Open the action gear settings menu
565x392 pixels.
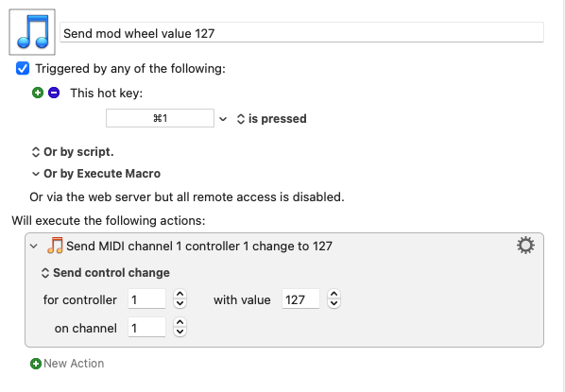525,246
